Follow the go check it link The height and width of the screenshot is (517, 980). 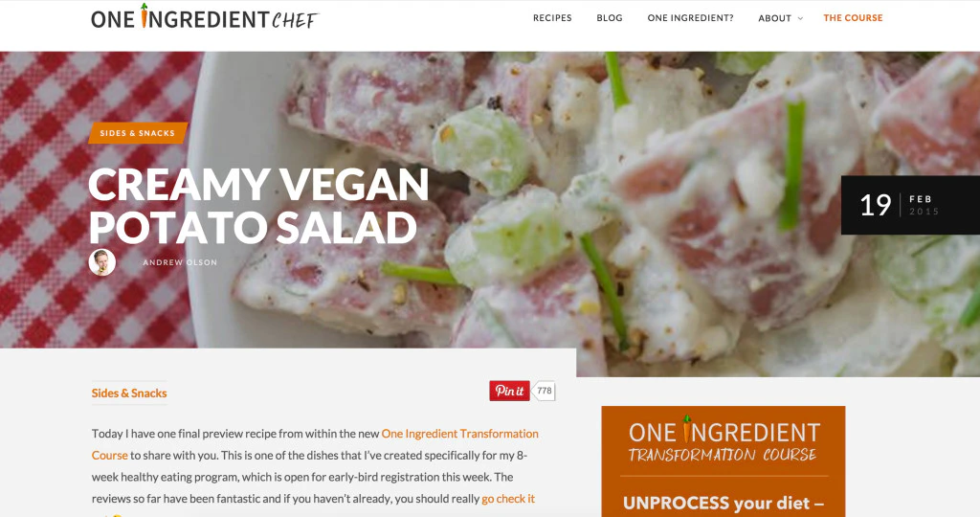pos(508,499)
